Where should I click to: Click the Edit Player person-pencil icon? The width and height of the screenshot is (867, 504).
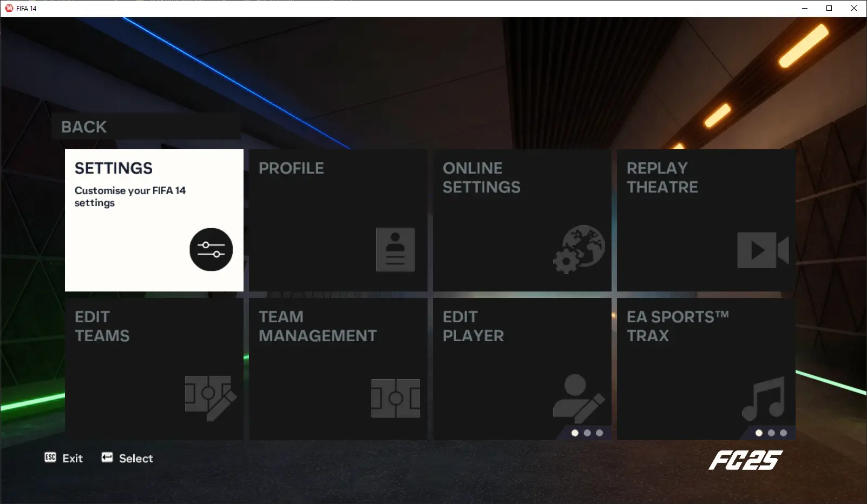point(579,398)
